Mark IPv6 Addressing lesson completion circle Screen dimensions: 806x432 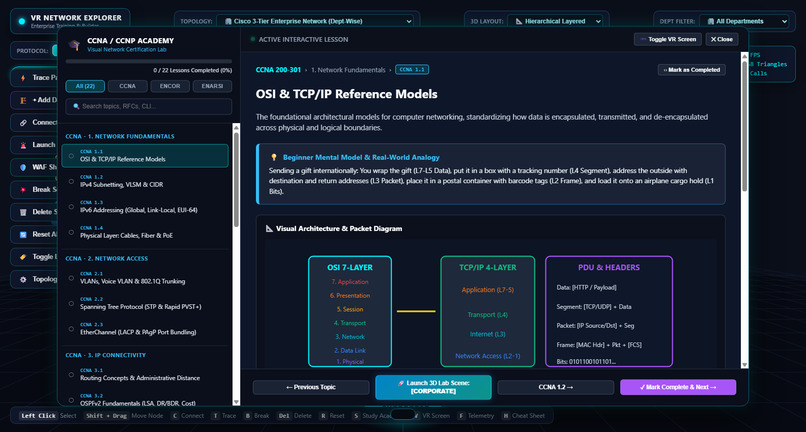coord(71,207)
